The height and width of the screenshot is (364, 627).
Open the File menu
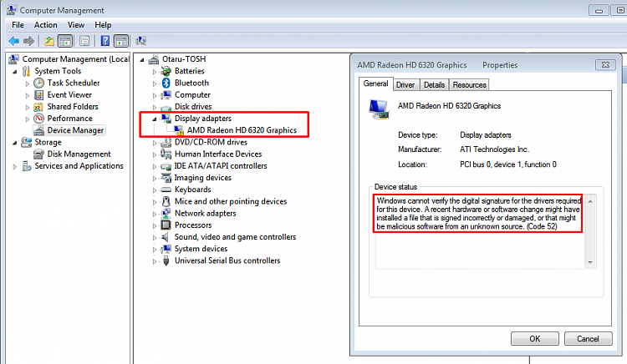(x=18, y=25)
